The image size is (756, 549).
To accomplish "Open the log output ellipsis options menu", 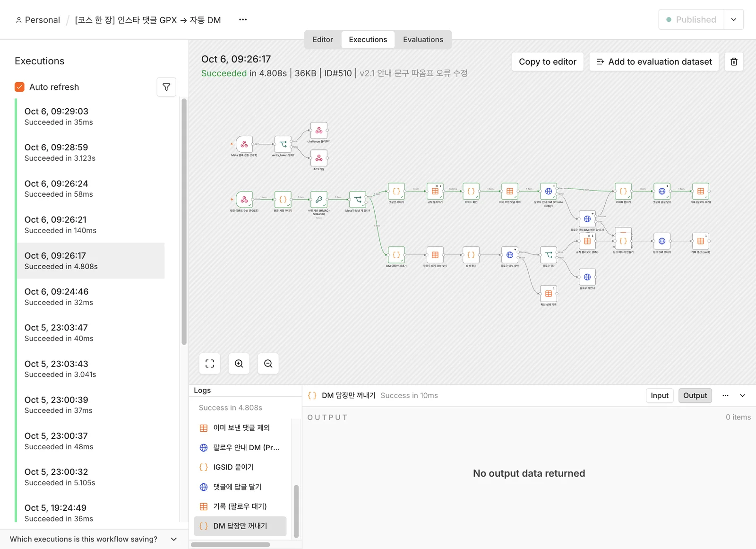I will 725,396.
